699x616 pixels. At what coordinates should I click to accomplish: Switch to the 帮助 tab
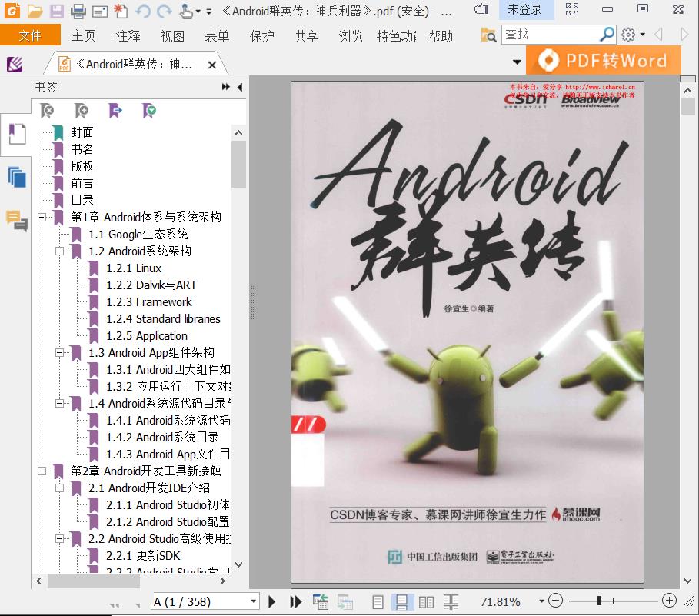pyautogui.click(x=441, y=35)
